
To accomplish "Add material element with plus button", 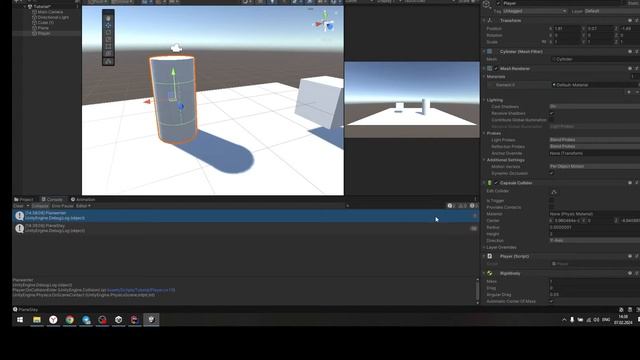I will click(629, 92).
